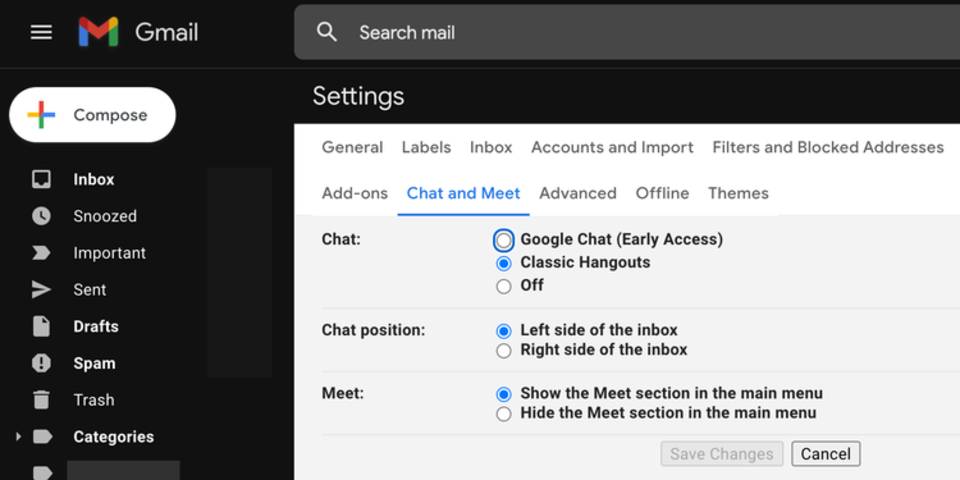The height and width of the screenshot is (480, 960).
Task: Open the Inbox settings tab
Action: [x=491, y=148]
